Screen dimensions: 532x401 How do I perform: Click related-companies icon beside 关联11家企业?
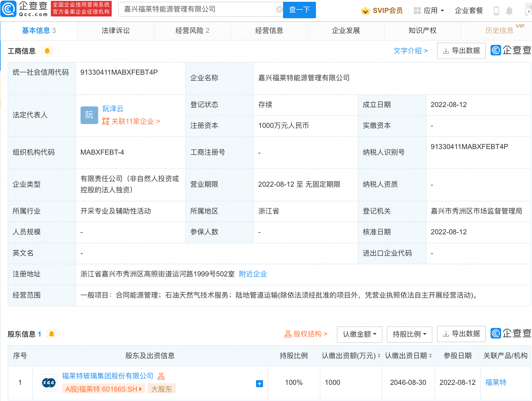pyautogui.click(x=106, y=121)
